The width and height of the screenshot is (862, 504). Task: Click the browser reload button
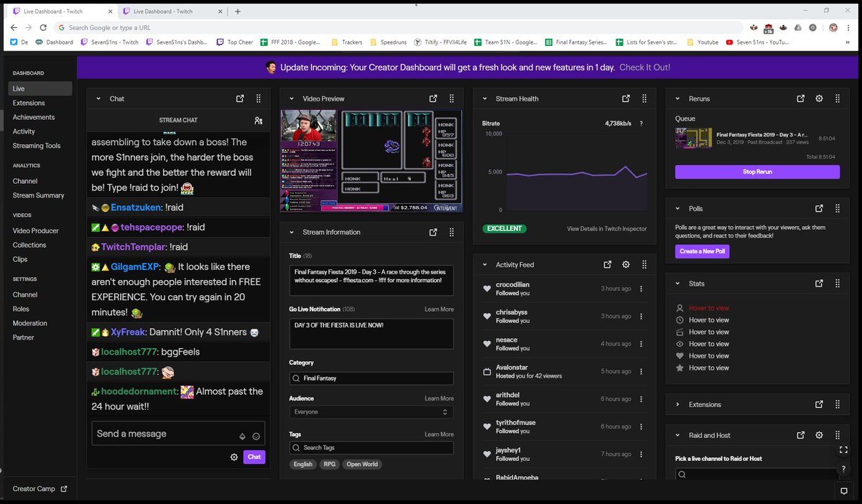click(x=43, y=27)
